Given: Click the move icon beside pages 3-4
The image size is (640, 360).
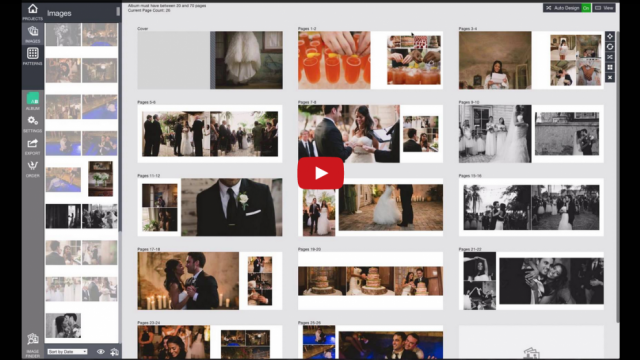Looking at the screenshot, I should point(610,36).
